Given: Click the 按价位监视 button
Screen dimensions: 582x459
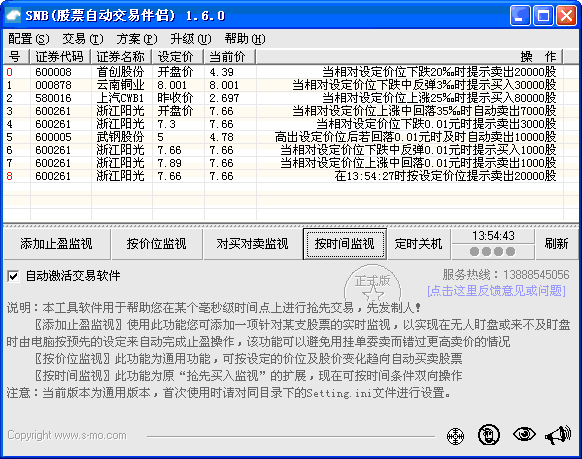Looking at the screenshot, I should click(x=157, y=244).
